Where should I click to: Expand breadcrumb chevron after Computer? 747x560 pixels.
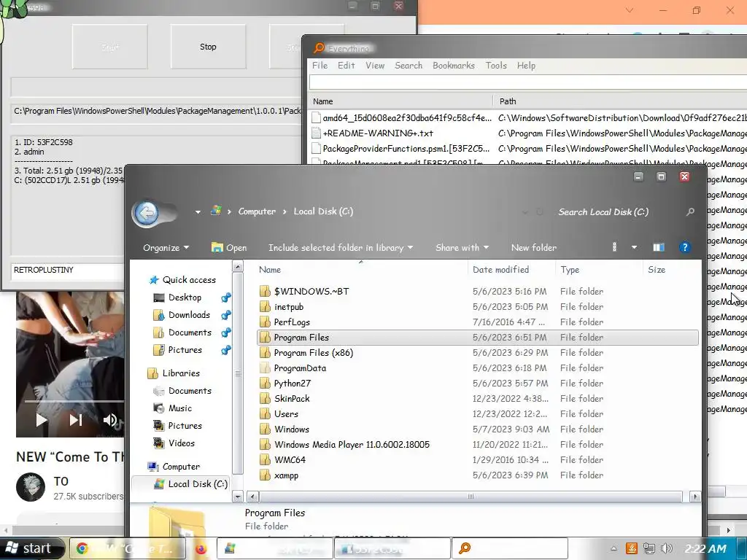pyautogui.click(x=285, y=211)
